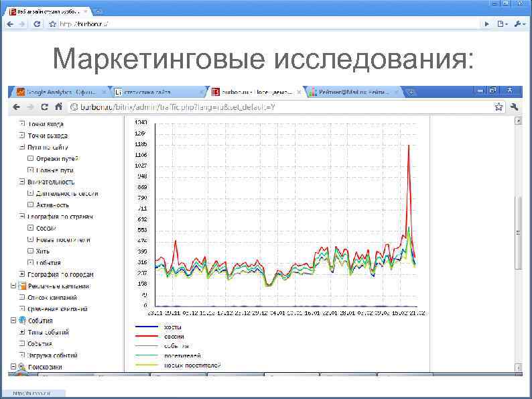Collapse the События section

[x=13, y=321]
